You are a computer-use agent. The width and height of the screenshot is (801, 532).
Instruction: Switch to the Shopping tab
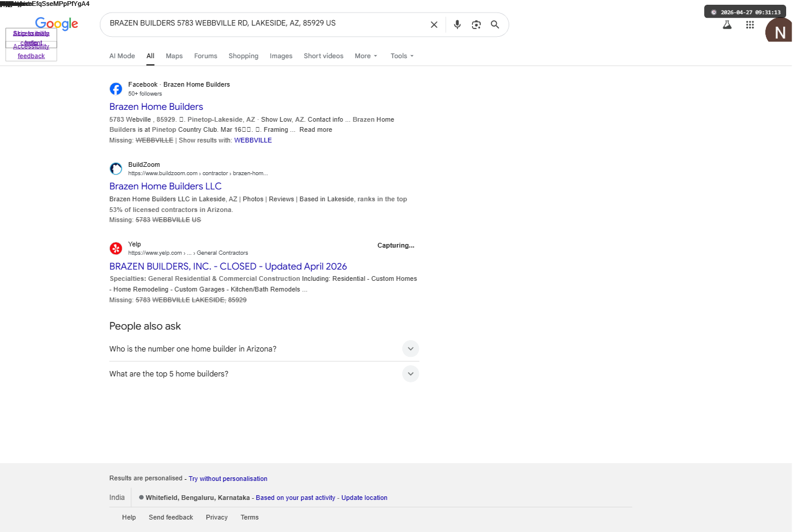tap(244, 56)
